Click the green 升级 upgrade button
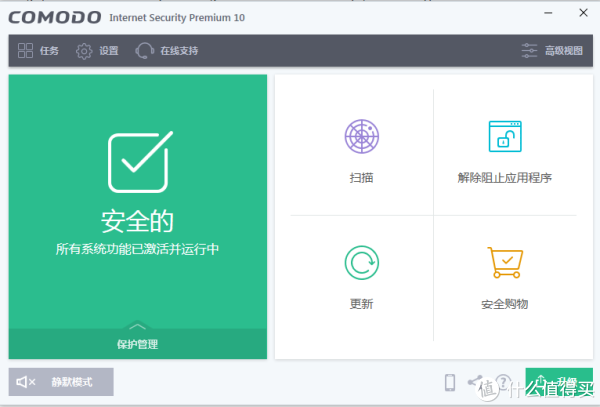Viewport: 600px width, 407px height. tap(558, 382)
